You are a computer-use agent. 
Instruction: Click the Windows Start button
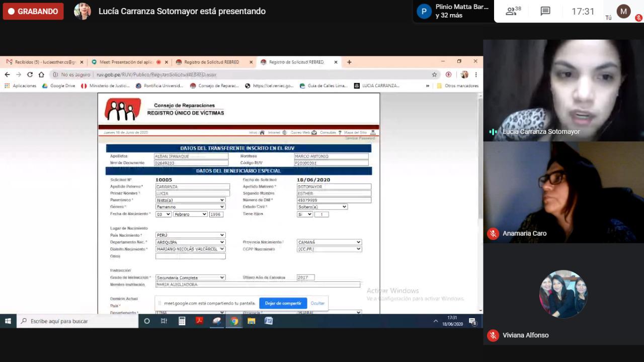tap(8, 321)
